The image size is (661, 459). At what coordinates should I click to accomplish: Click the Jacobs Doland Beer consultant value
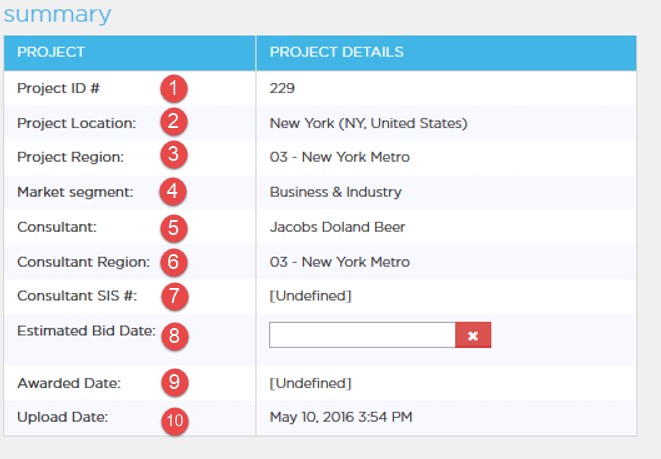point(337,227)
